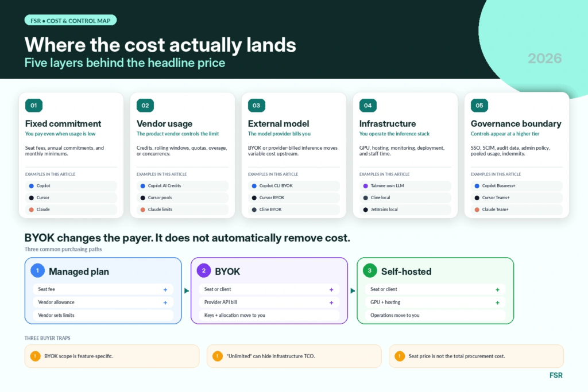Click the Keys + allocation move to you row
Screen dimensions: 588x392
point(269,315)
